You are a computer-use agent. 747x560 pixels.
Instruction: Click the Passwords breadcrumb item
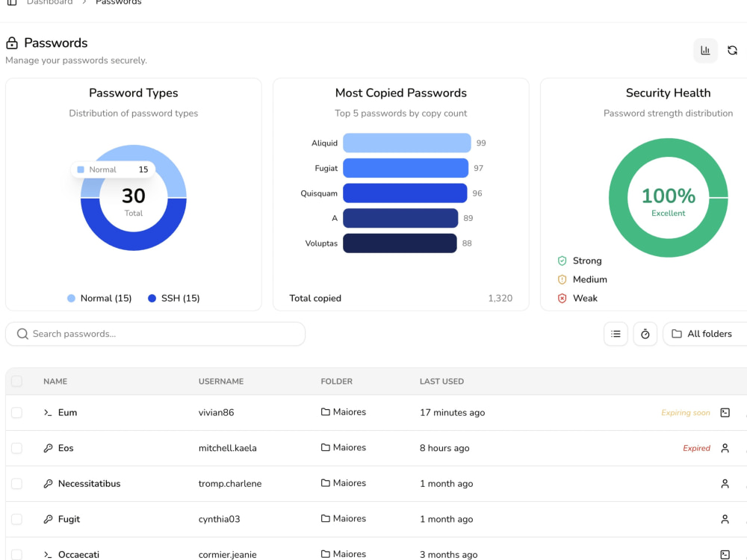click(118, 2)
